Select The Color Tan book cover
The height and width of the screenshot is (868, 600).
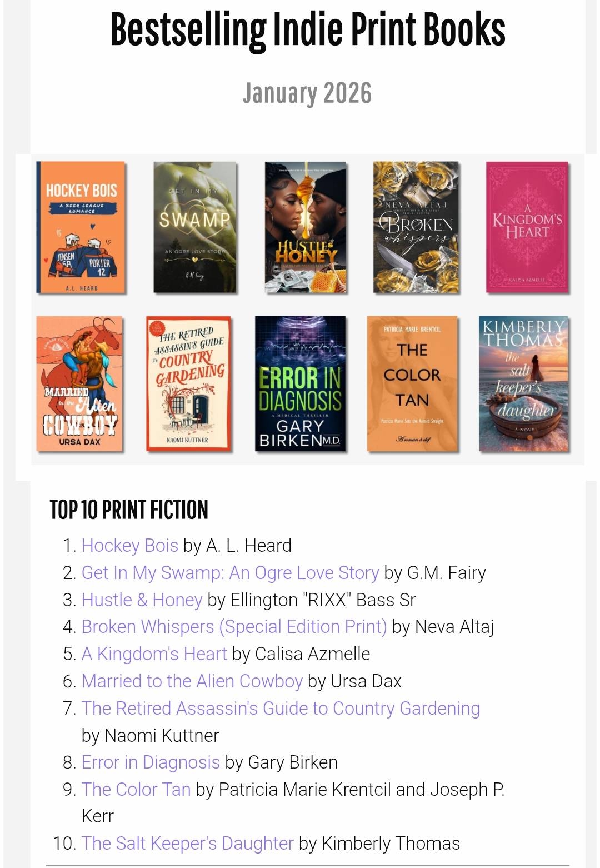pos(412,383)
